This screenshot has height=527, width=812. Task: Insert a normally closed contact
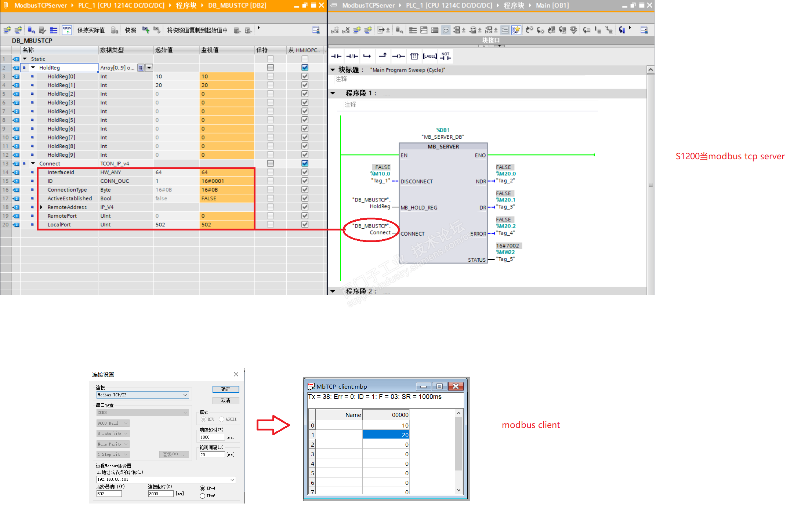(352, 56)
